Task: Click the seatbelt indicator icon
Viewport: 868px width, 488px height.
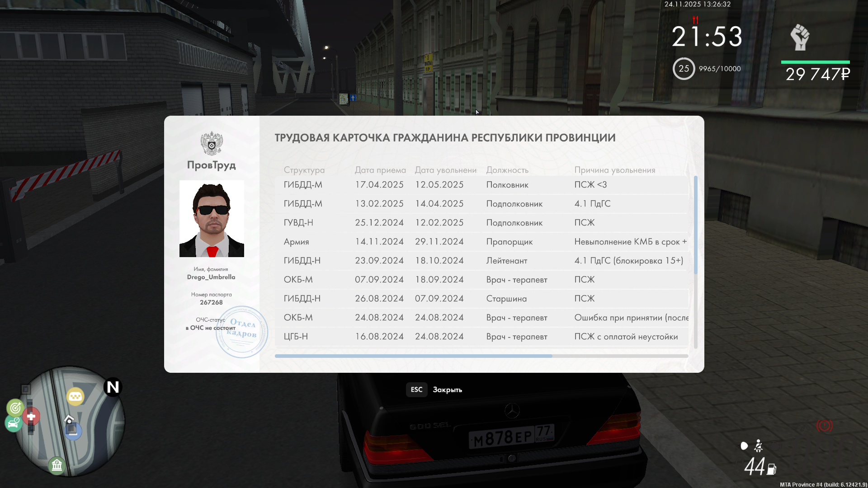Action: click(x=759, y=446)
